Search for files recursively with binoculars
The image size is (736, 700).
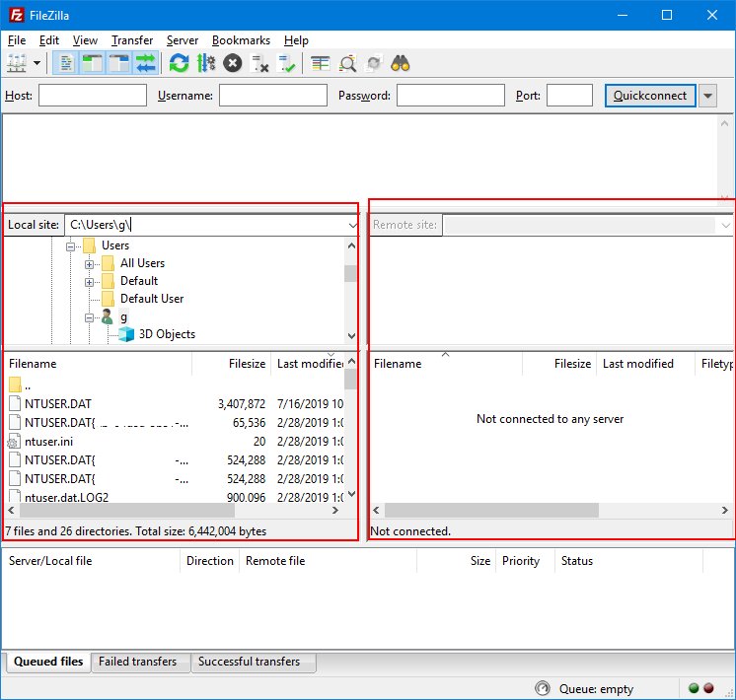[x=401, y=63]
